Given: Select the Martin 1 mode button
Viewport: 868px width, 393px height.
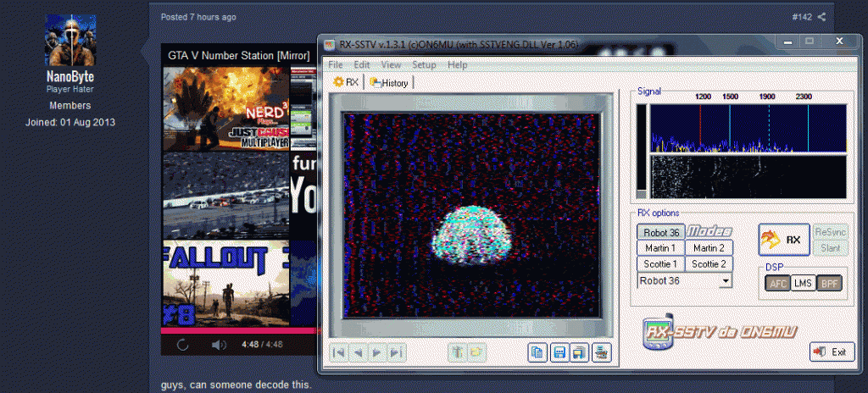Looking at the screenshot, I should [x=661, y=248].
